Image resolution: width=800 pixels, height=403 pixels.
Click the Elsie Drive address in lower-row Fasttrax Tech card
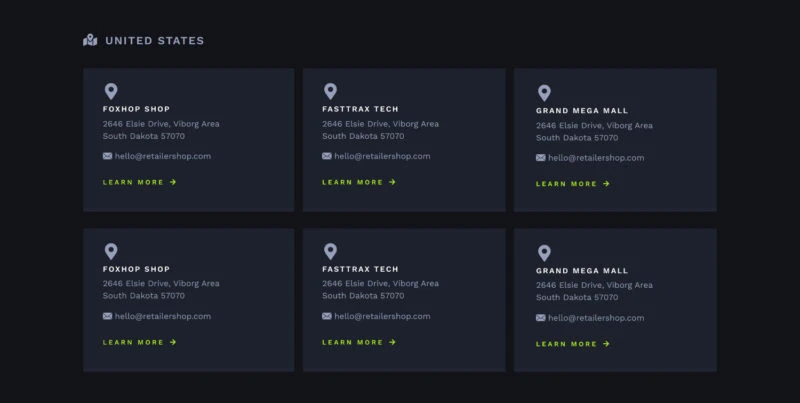point(381,289)
